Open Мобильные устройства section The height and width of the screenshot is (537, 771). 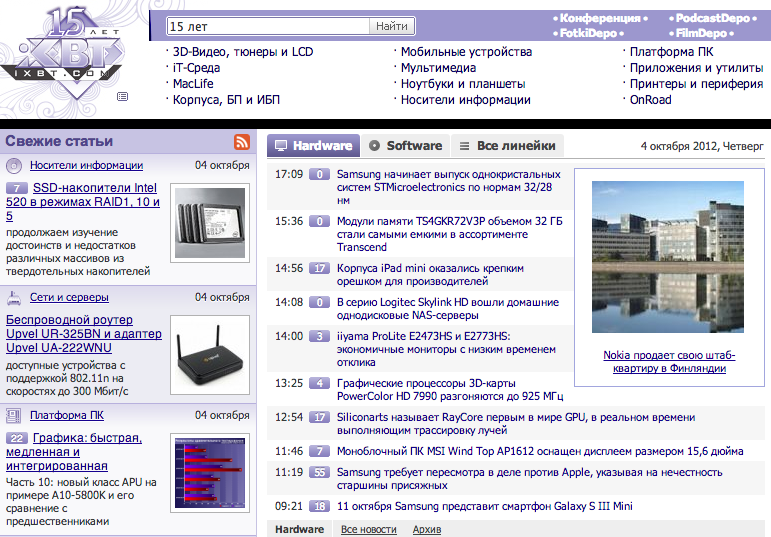(466, 52)
